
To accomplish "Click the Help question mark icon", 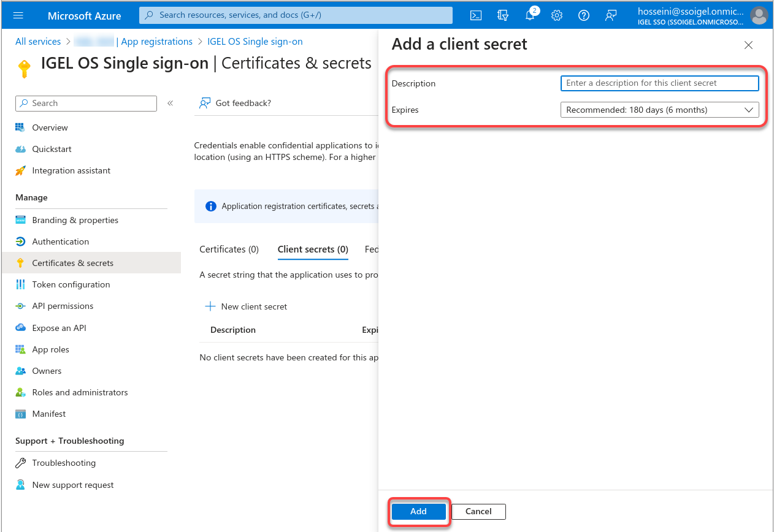I will [584, 15].
